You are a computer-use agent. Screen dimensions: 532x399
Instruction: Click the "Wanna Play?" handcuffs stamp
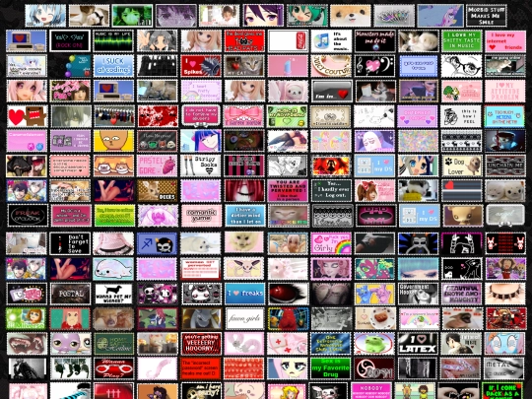(113, 368)
